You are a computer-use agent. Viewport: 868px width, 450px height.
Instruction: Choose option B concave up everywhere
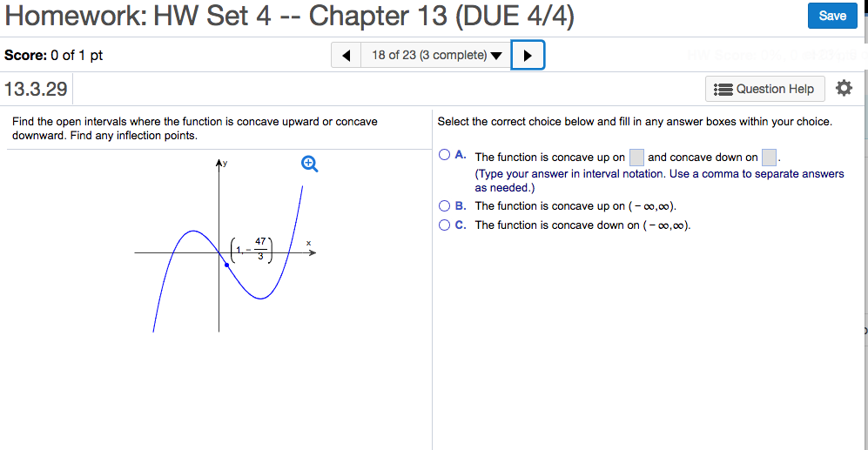(445, 206)
